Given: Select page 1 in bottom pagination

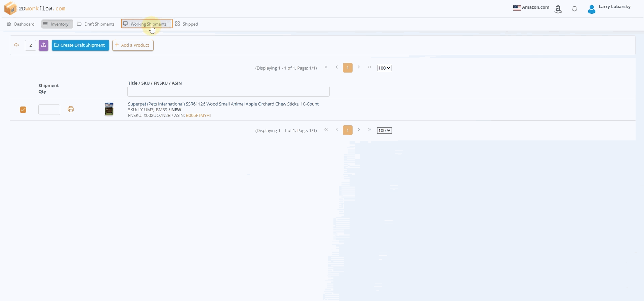Looking at the screenshot, I should click(348, 130).
